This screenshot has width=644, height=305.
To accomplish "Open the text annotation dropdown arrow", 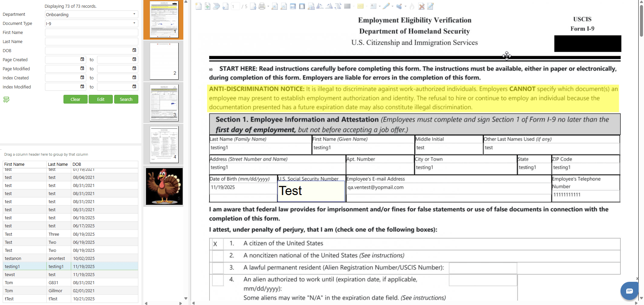I will (380, 6).
